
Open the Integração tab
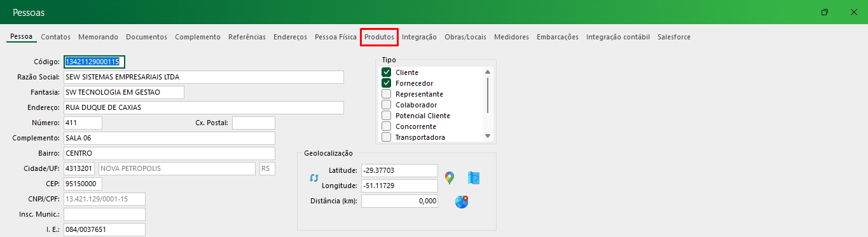[419, 37]
